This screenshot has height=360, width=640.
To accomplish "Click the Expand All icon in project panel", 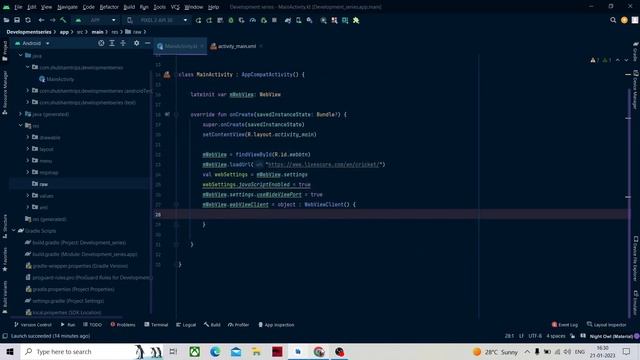I will (x=112, y=43).
